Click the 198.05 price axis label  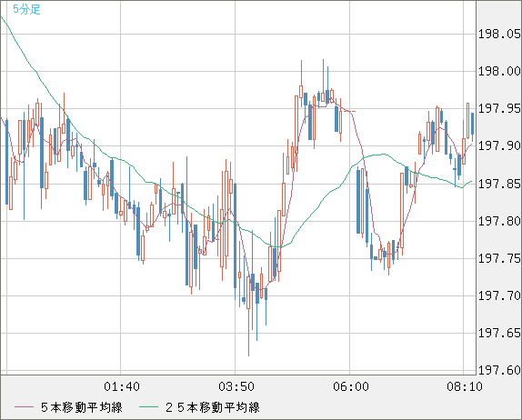pyautogui.click(x=499, y=34)
